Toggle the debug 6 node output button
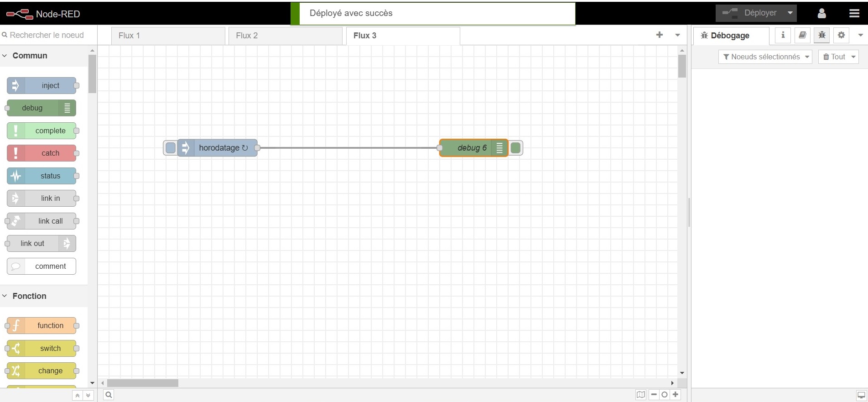868x402 pixels. click(x=516, y=148)
